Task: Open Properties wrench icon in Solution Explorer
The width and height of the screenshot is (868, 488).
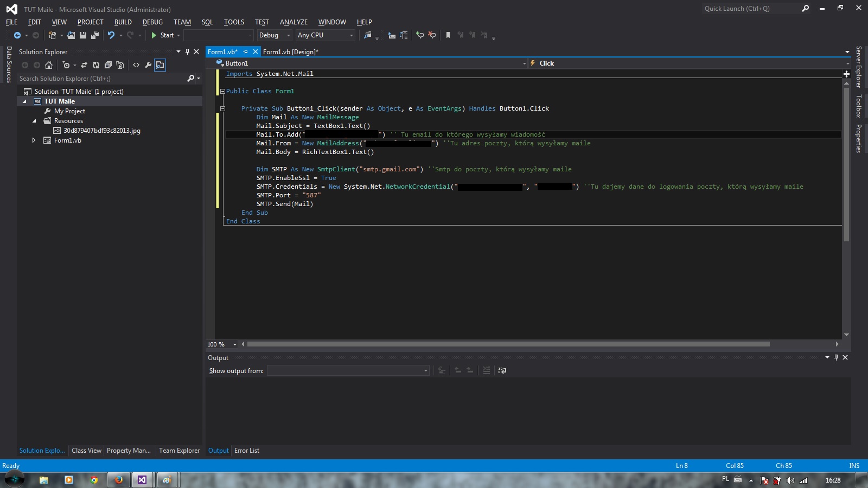Action: tap(148, 65)
